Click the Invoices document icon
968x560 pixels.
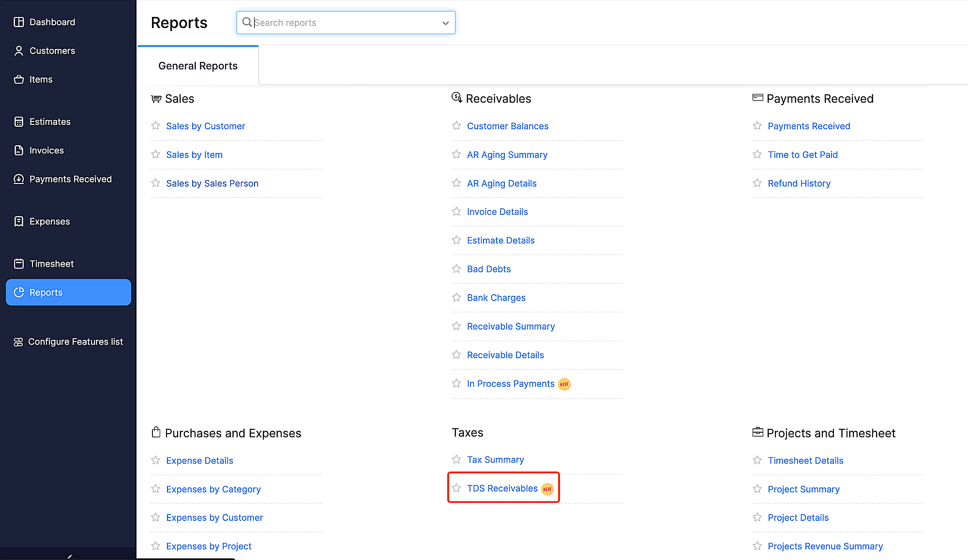pyautogui.click(x=18, y=151)
